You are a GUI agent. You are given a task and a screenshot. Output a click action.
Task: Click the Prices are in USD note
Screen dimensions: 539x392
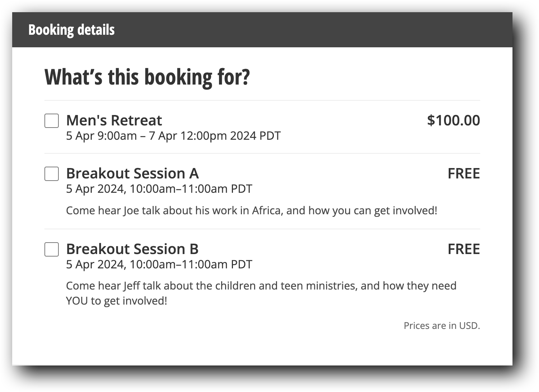pos(442,325)
